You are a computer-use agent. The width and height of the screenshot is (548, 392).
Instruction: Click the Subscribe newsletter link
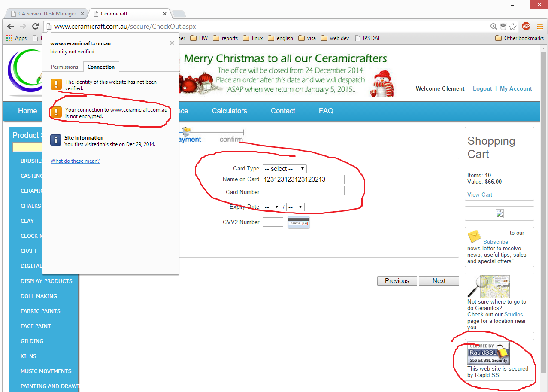[x=496, y=242]
